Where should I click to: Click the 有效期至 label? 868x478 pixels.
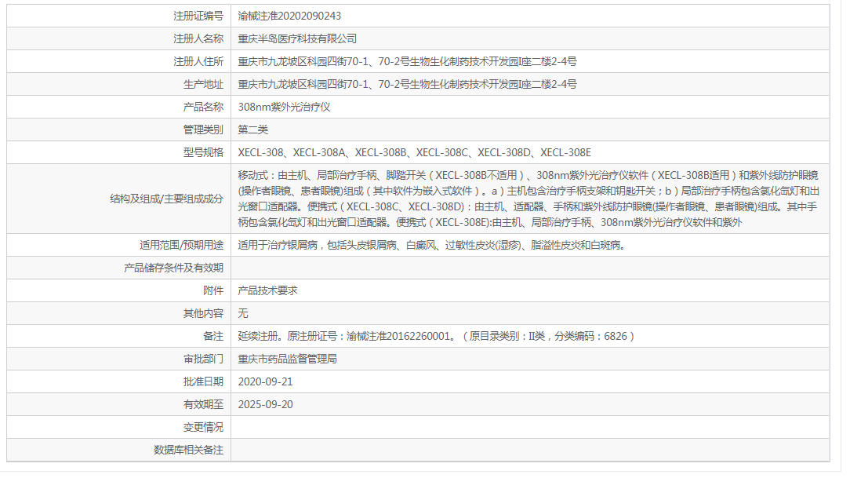coord(203,404)
